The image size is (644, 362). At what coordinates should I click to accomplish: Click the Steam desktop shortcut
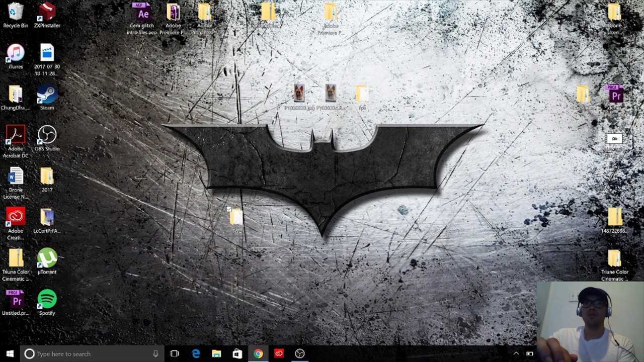tap(47, 98)
